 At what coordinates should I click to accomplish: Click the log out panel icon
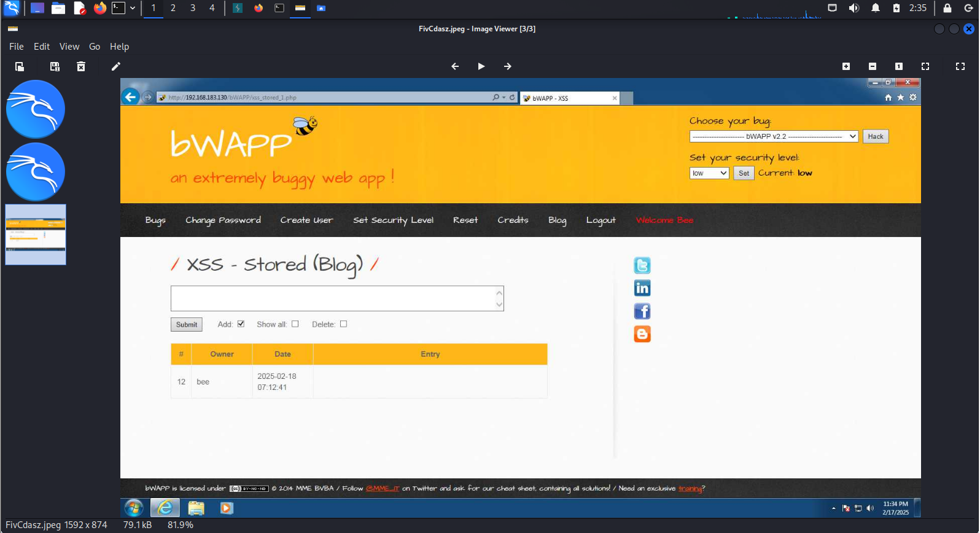click(x=968, y=8)
